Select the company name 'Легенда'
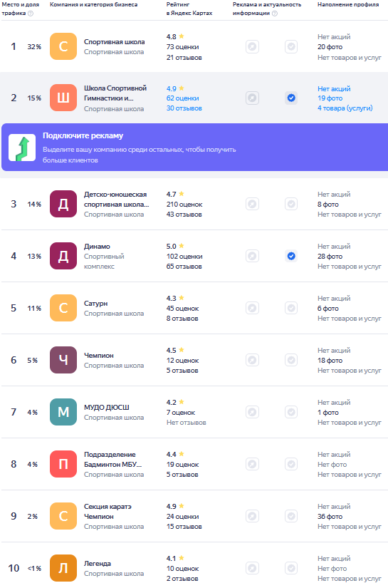The height and width of the screenshot is (588, 388). [98, 564]
